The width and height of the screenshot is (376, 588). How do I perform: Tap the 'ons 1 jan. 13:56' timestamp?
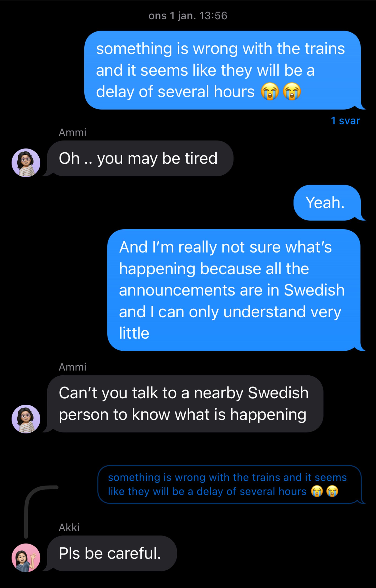point(188,16)
